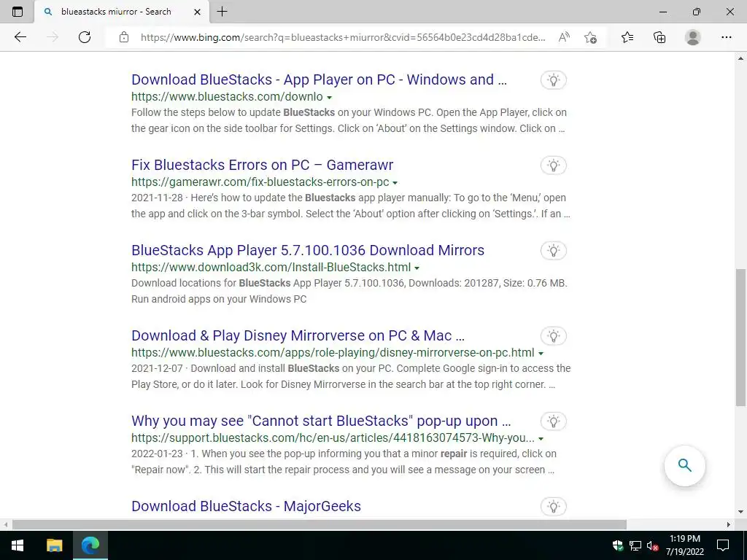Refresh the current page

[85, 37]
